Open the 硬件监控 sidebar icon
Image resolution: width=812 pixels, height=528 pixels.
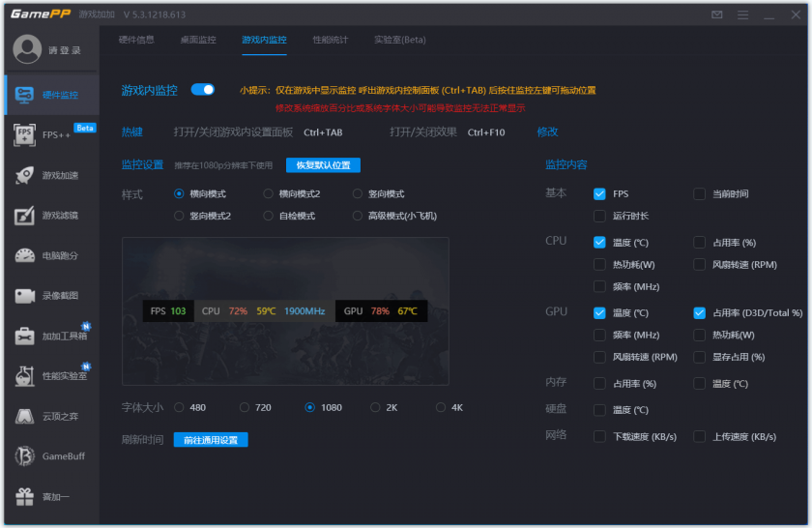24,95
